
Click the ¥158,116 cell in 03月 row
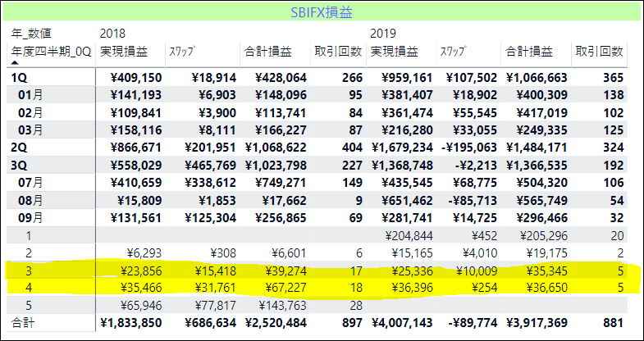point(136,130)
